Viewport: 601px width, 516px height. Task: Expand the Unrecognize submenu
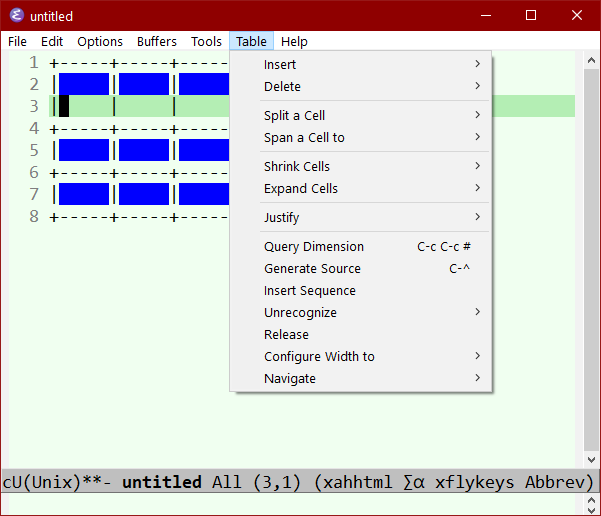point(360,312)
